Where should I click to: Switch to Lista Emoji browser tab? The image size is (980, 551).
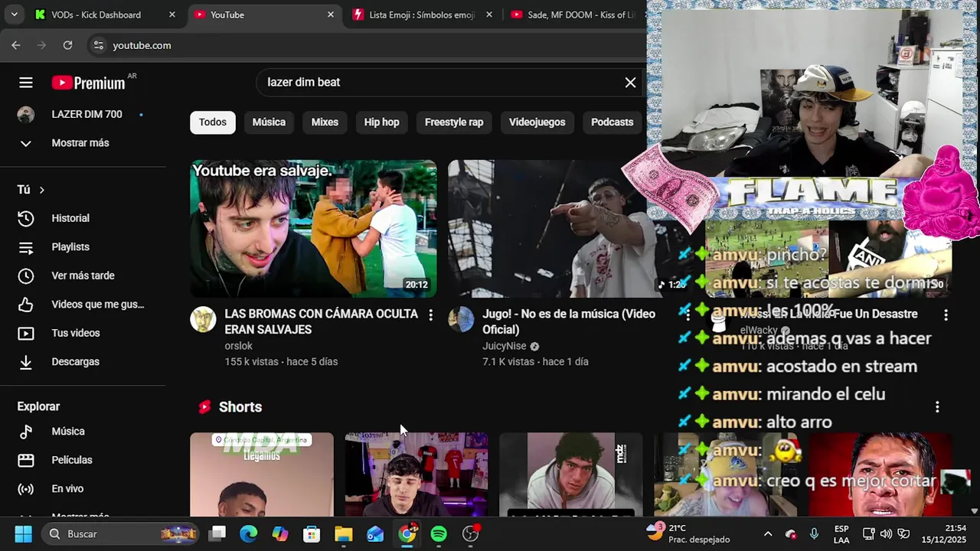tap(422, 15)
